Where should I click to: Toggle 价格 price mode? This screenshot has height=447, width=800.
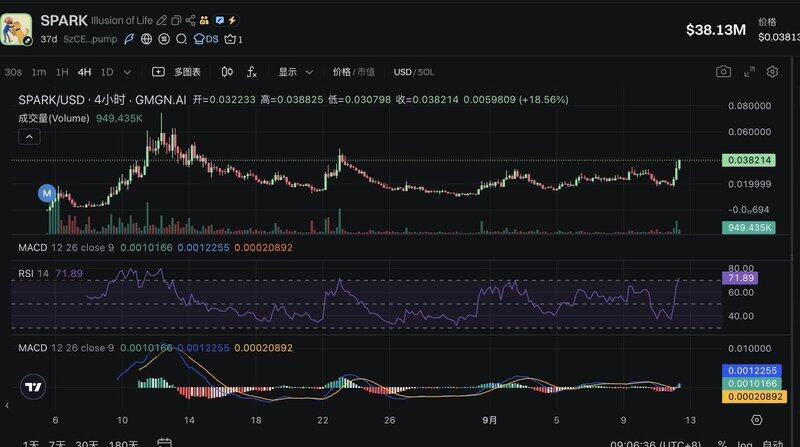(341, 72)
